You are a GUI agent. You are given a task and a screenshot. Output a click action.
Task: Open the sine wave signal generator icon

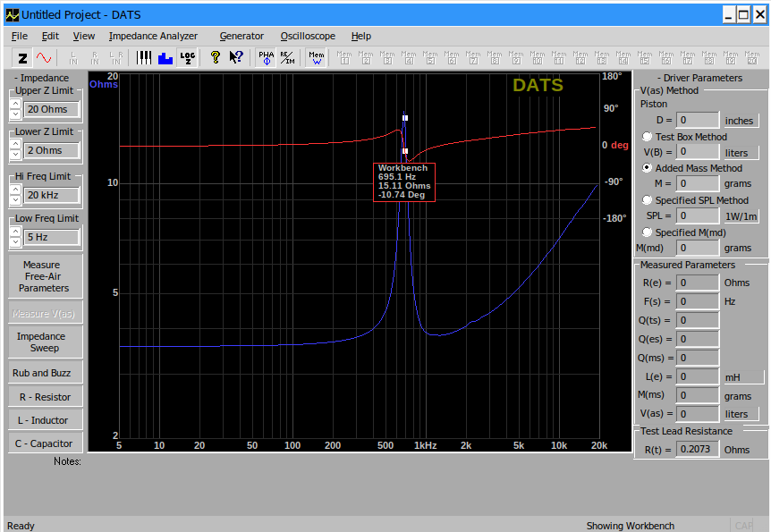[44, 58]
